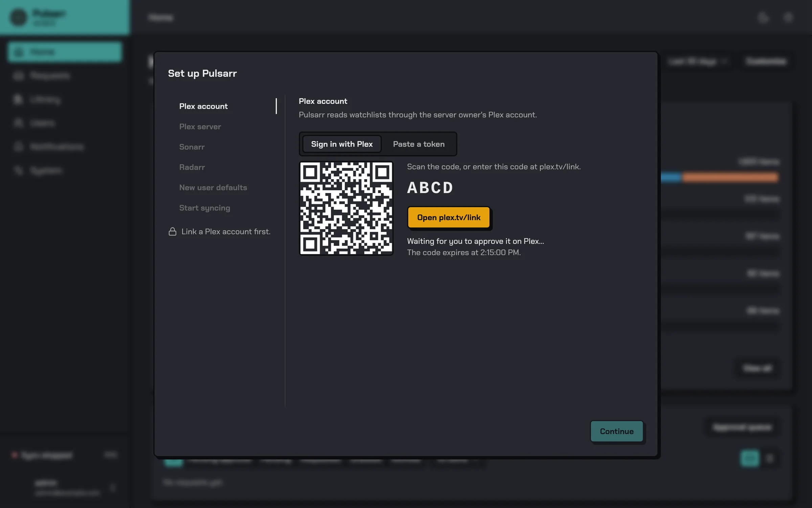Select the Sign in with Plex tab
This screenshot has height=508, width=812.
[x=342, y=144]
